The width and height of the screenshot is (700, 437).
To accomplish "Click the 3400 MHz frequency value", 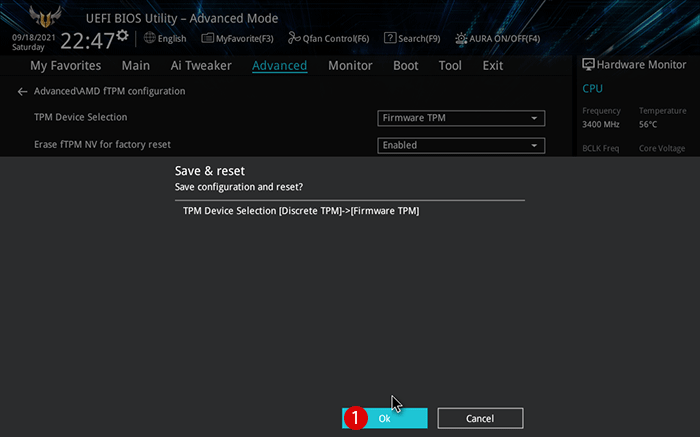I will pyautogui.click(x=600, y=125).
